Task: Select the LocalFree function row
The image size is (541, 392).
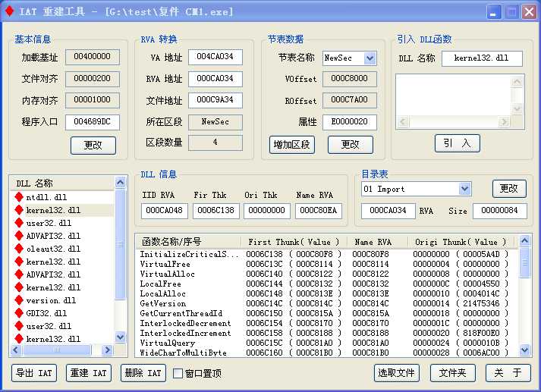Action: 327,284
